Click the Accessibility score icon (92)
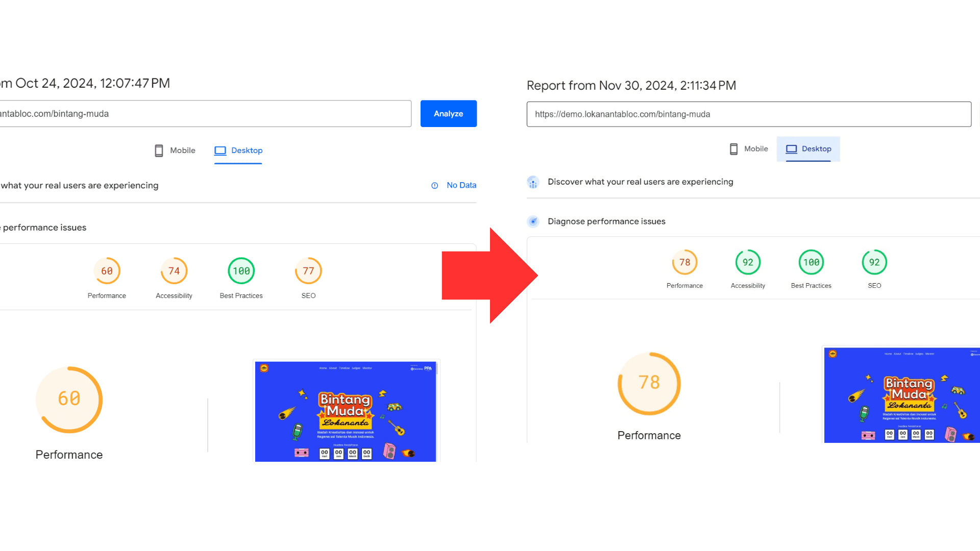Screen dimensions: 980x551 [x=747, y=262]
